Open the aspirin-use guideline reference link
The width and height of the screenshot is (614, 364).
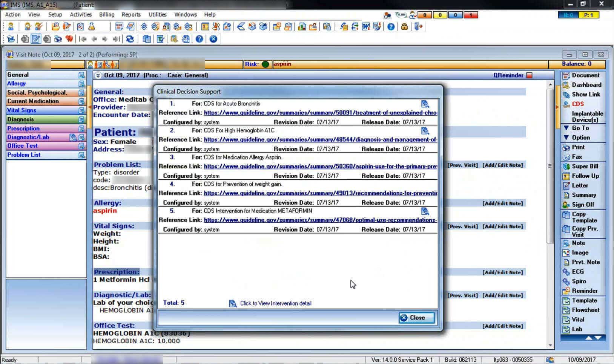point(321,166)
